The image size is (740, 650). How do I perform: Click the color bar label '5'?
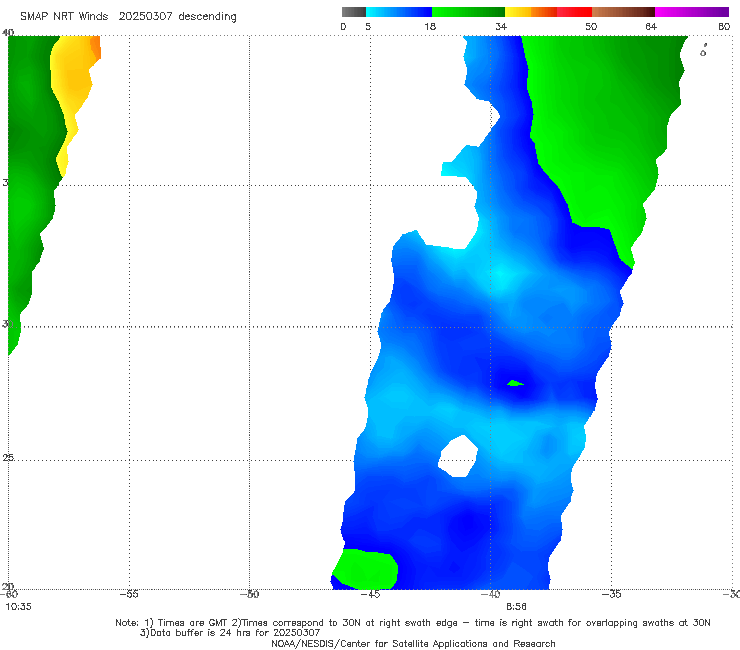tap(368, 26)
